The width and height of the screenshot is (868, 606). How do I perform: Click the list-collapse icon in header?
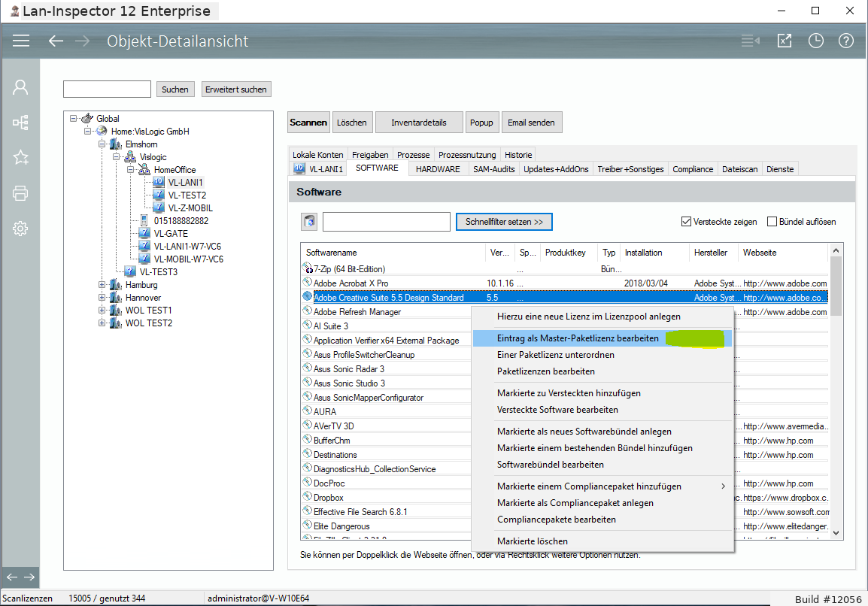tap(751, 41)
